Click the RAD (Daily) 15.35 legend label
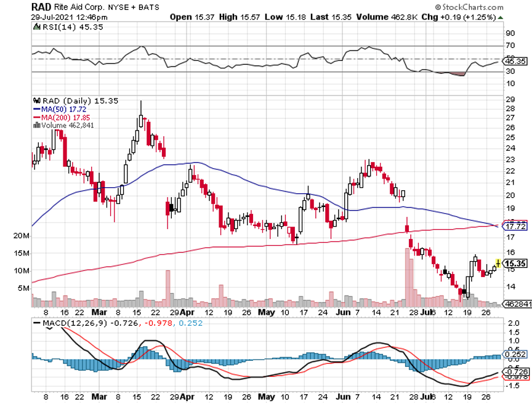 click(x=80, y=101)
